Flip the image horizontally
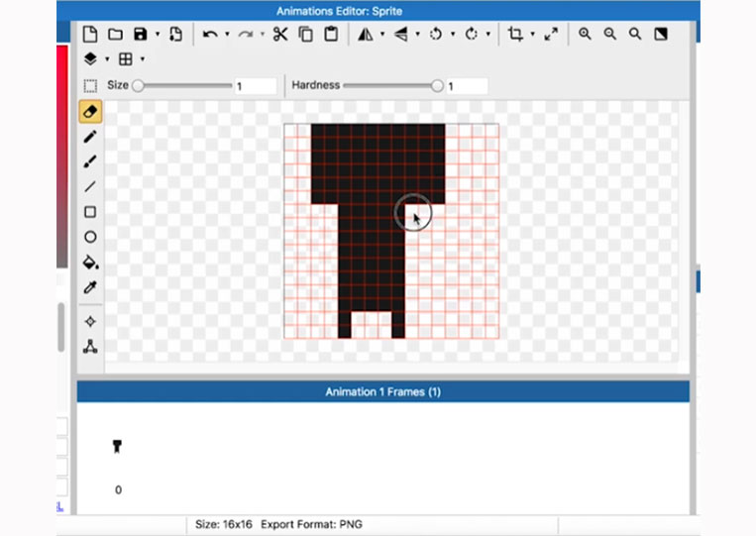Image resolution: width=756 pixels, height=536 pixels. (365, 35)
